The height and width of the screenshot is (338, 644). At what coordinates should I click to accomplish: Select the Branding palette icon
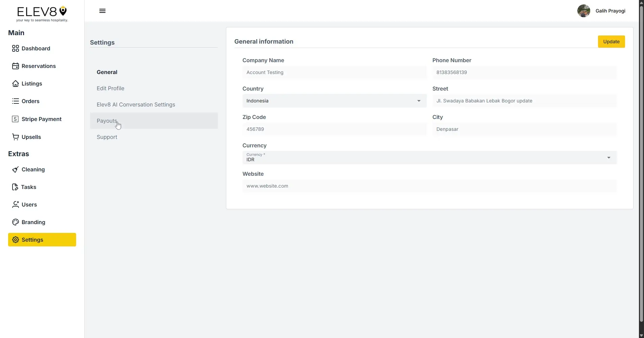(15, 222)
